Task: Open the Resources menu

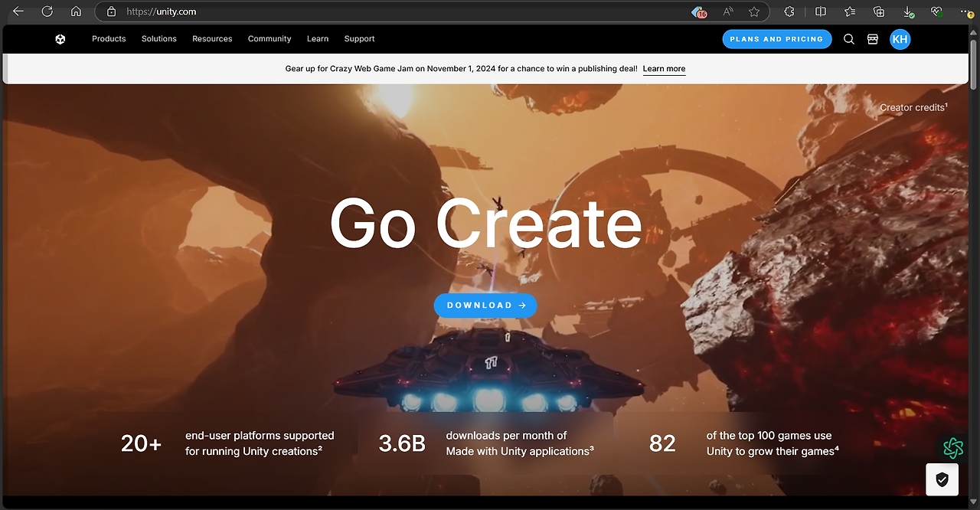Action: [212, 39]
